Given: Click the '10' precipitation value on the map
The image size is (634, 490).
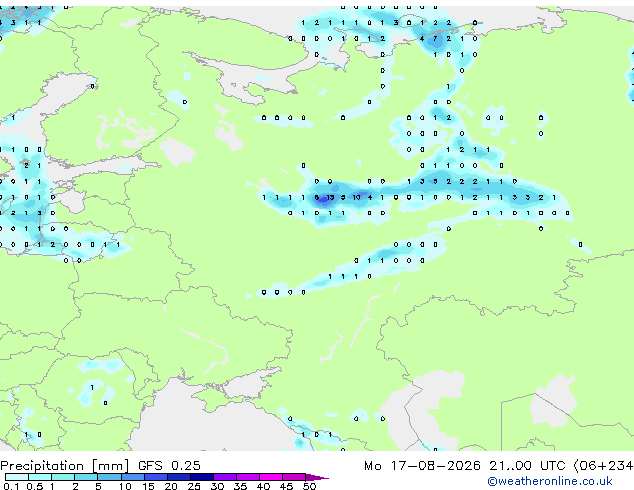Looking at the screenshot, I should click(x=356, y=198).
